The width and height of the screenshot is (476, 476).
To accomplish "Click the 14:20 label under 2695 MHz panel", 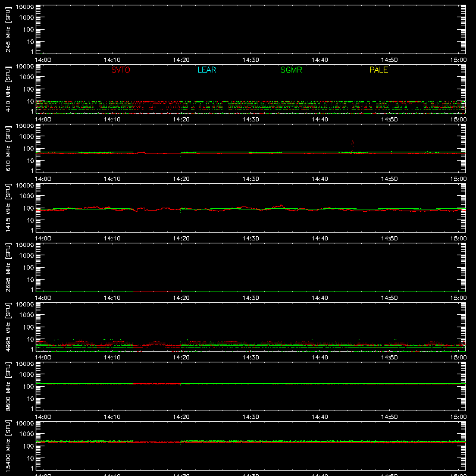I will (x=181, y=298).
